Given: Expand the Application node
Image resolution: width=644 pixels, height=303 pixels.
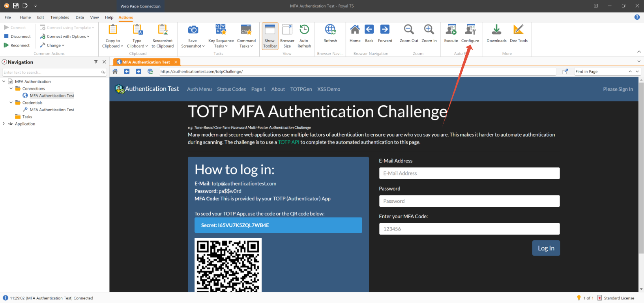Looking at the screenshot, I should 4,123.
